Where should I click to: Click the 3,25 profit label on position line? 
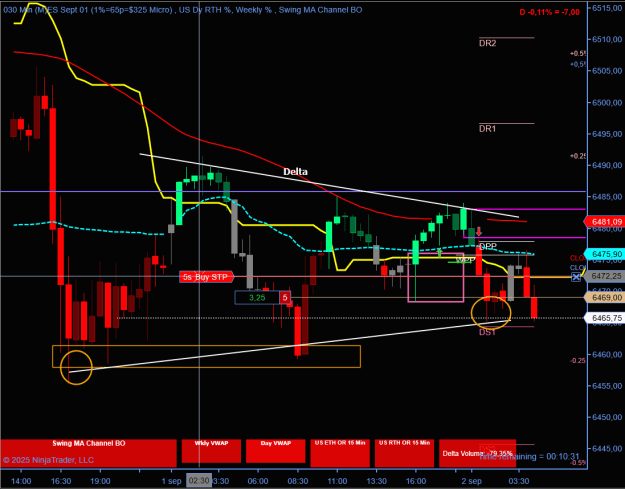[x=257, y=297]
